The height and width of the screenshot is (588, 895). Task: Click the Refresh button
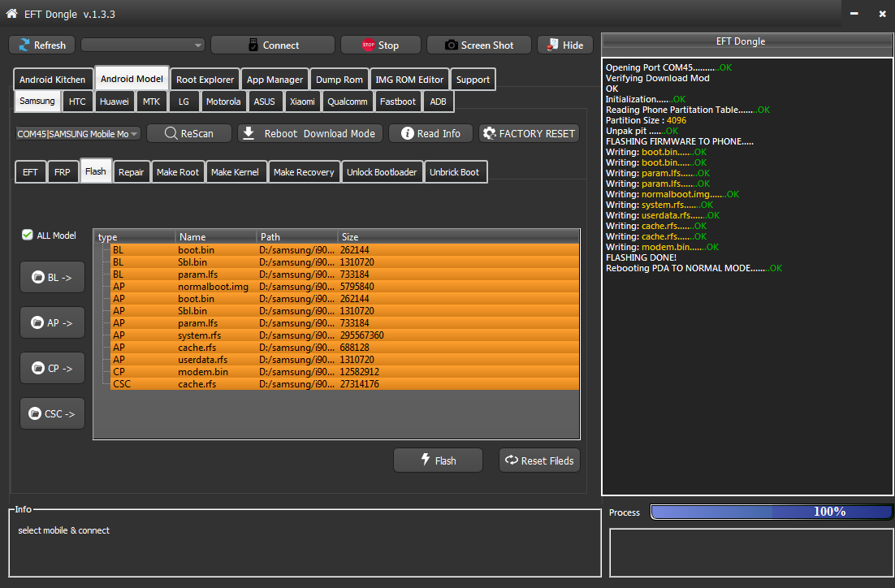coord(41,45)
